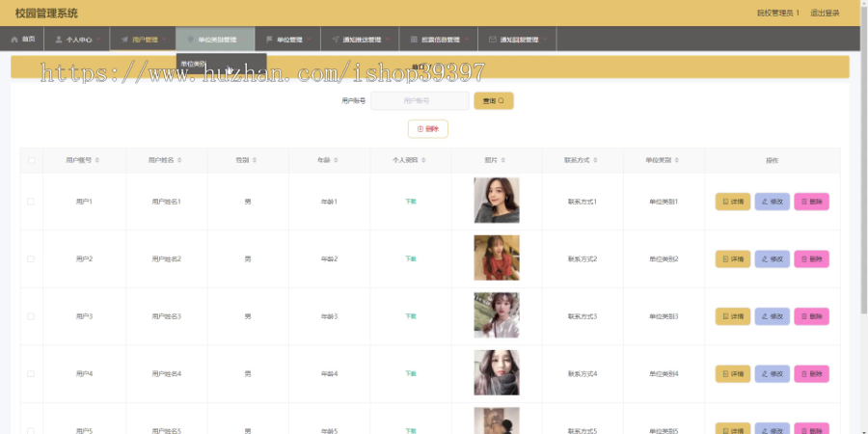
Task: Click the flag icon for 单位管理
Action: click(270, 40)
